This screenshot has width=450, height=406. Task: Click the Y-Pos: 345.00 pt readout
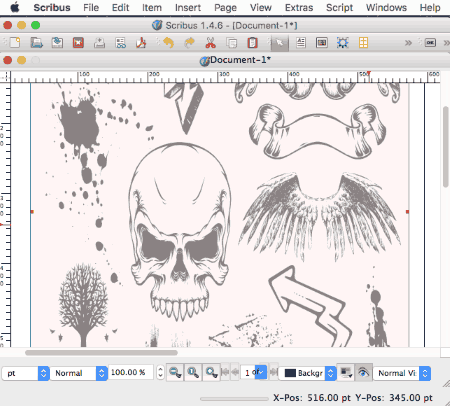[x=394, y=398]
